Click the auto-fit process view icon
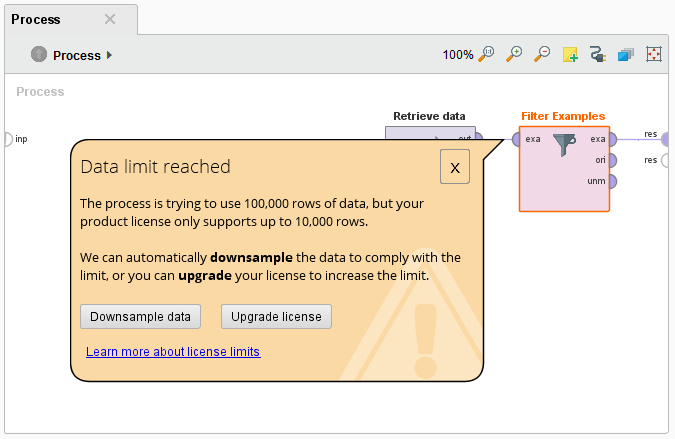Screen dimensions: 675x439 pyautogui.click(x=654, y=55)
